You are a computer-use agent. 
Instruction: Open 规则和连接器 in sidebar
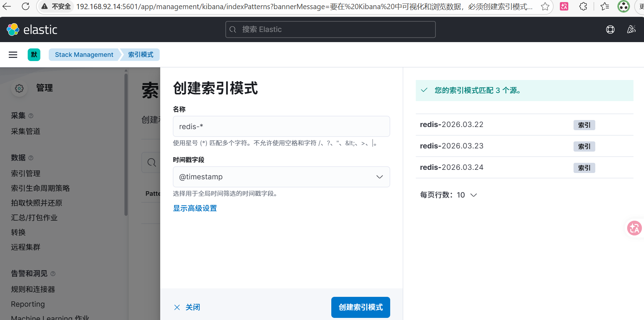click(33, 289)
